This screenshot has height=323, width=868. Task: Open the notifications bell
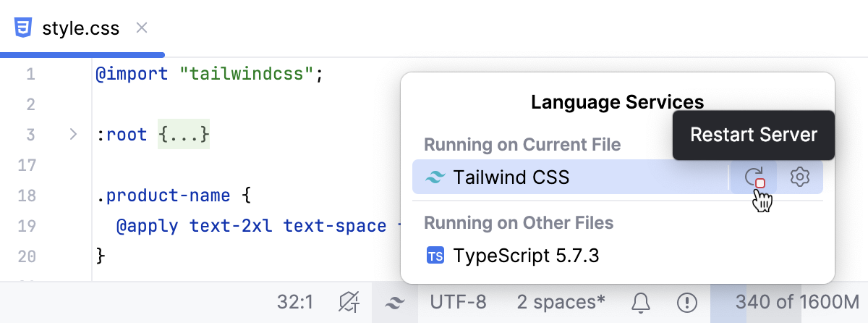coord(640,302)
